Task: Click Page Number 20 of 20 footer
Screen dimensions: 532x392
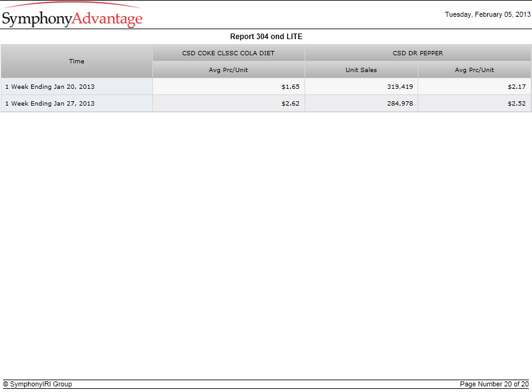Action: [494, 384]
